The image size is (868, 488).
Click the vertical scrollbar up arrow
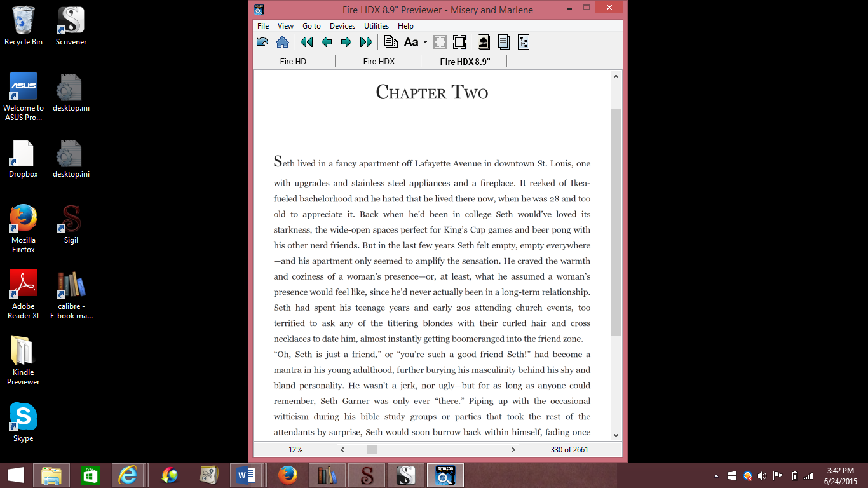tap(616, 76)
